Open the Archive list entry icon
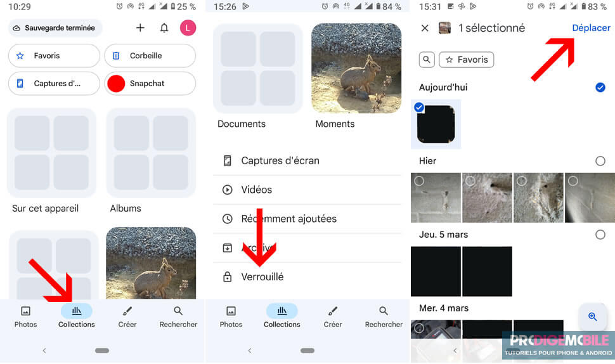This screenshot has width=615, height=364. [x=228, y=248]
